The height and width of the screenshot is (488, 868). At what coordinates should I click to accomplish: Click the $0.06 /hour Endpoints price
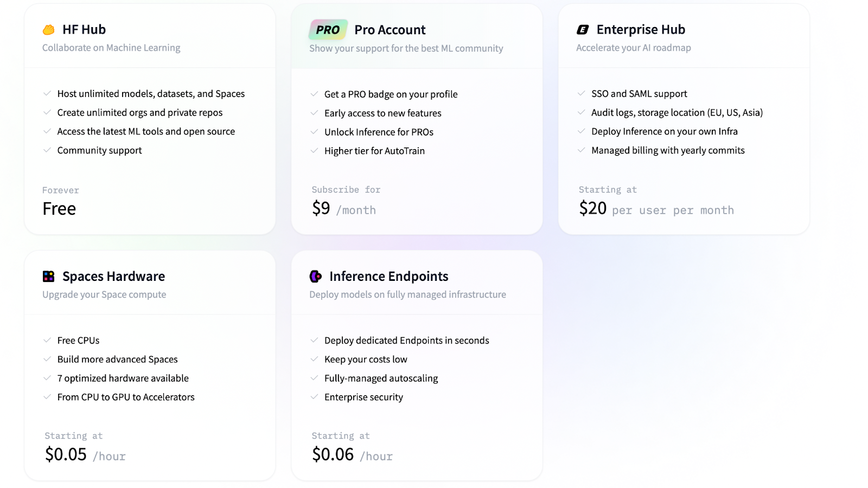pos(352,454)
